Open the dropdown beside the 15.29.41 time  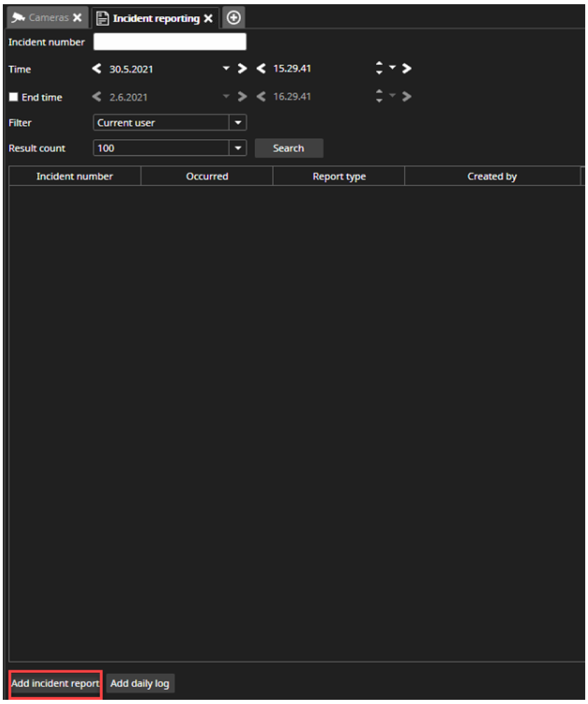(x=392, y=68)
